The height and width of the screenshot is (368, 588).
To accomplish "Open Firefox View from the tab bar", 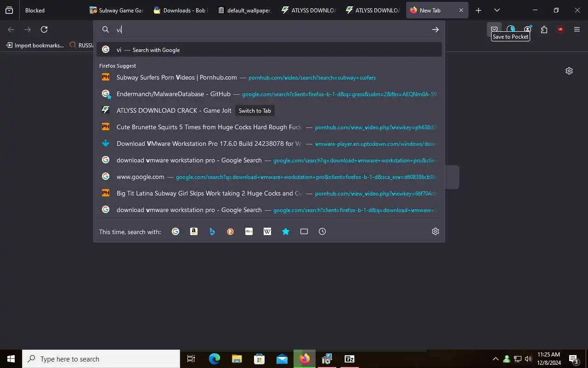I will click(x=9, y=10).
